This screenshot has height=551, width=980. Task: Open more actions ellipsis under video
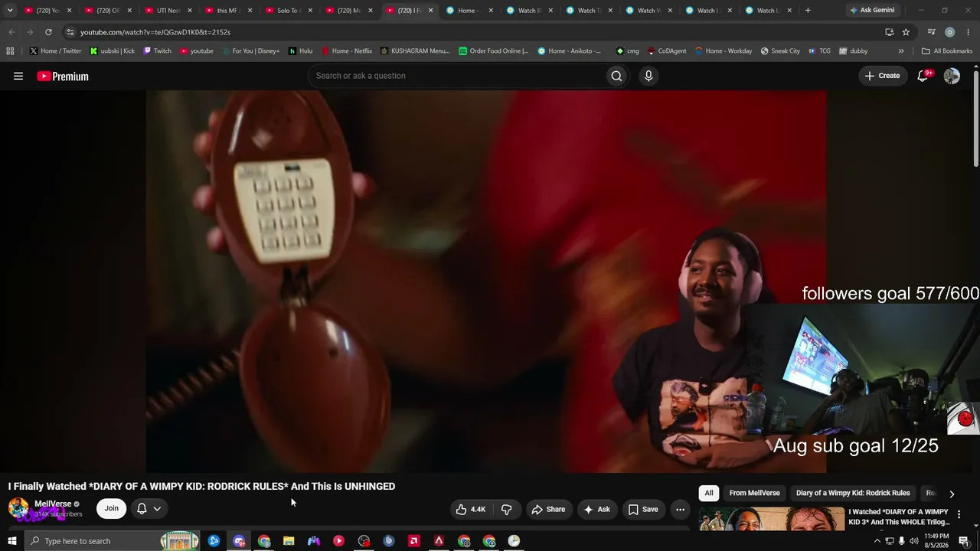coord(680,509)
